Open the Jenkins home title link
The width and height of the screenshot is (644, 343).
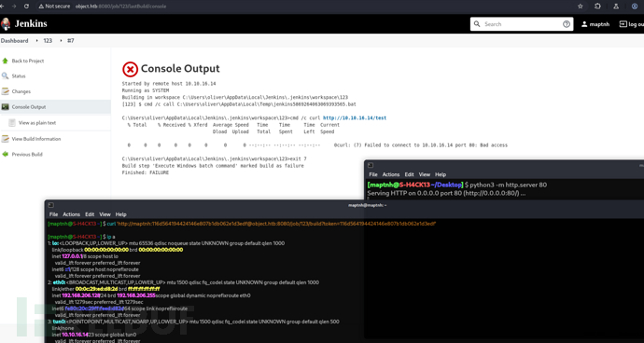coord(31,24)
